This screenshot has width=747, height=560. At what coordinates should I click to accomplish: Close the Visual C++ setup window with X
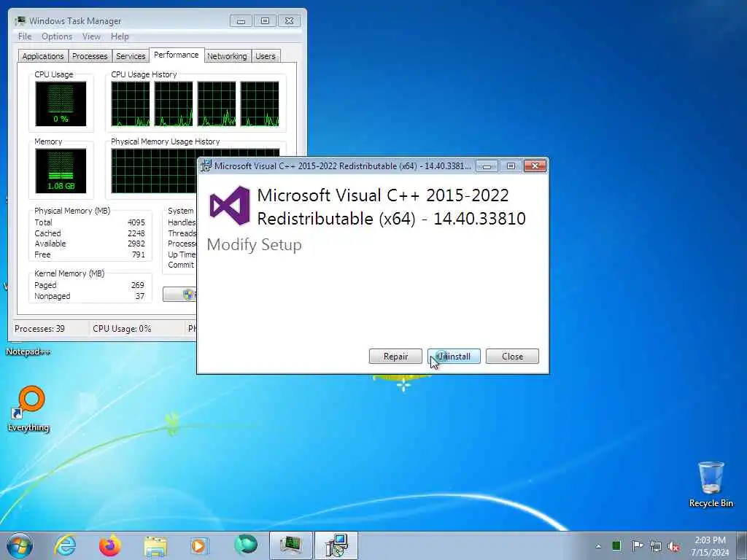535,166
